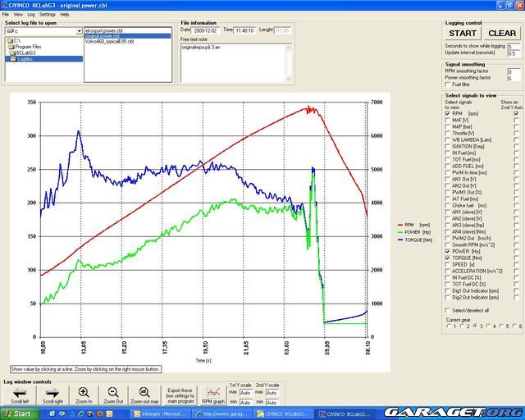This screenshot has width=525, height=420.
Task: Select current gear 4 radio button
Action: point(489,326)
